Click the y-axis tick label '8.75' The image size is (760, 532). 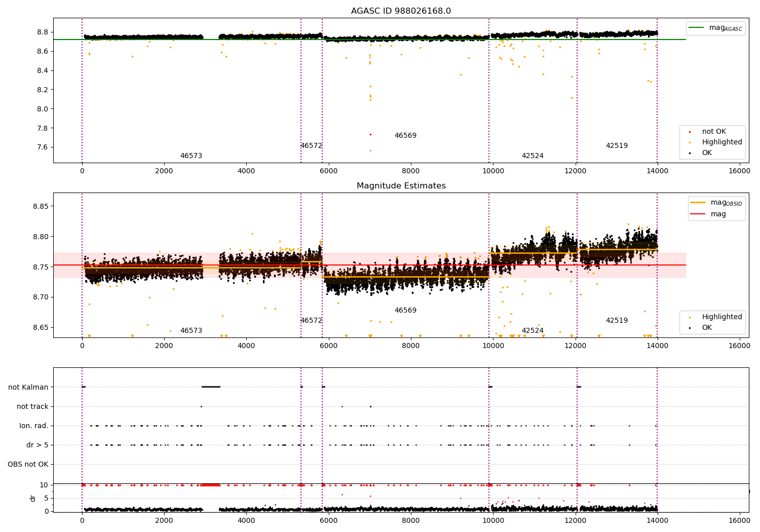click(41, 267)
